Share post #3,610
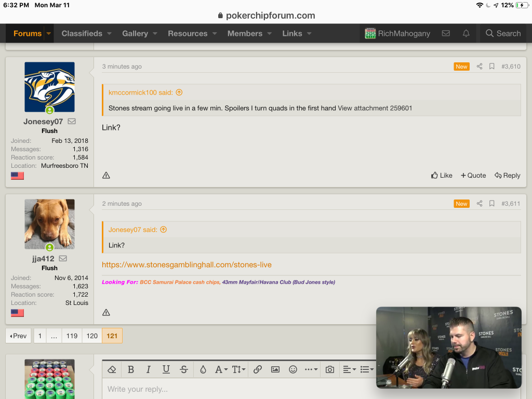532x399 pixels. [480, 66]
